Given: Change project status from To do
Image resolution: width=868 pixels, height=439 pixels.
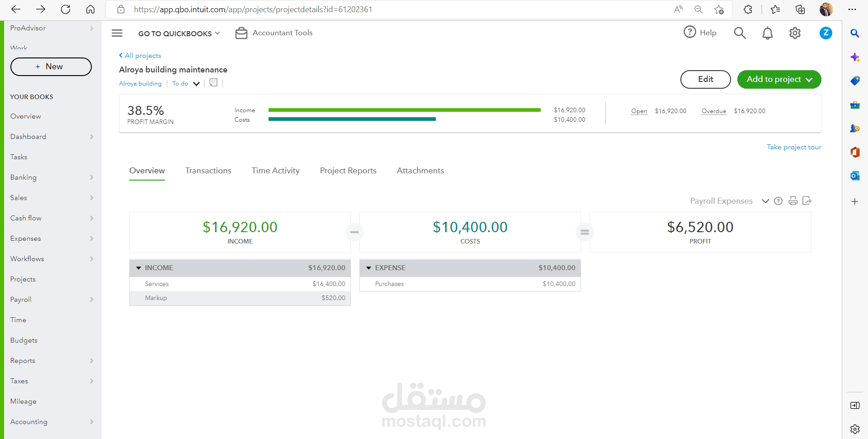Looking at the screenshot, I should (x=186, y=84).
